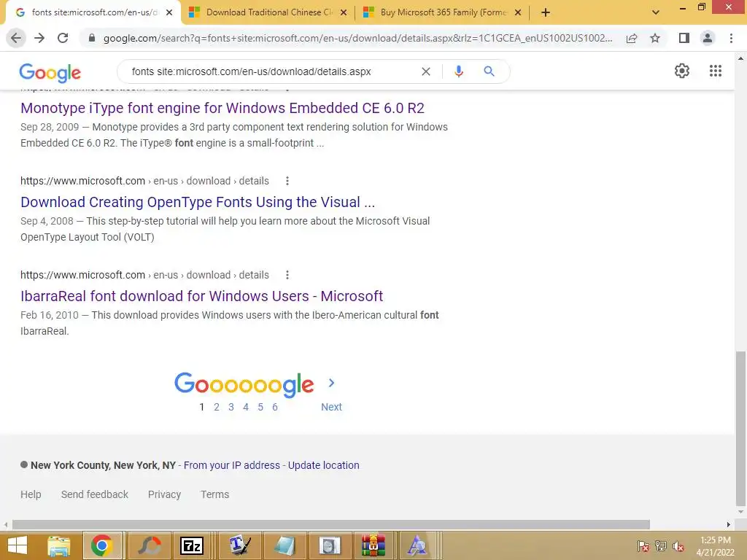This screenshot has width=747, height=560.
Task: Close the Google search tab
Action: point(169,12)
